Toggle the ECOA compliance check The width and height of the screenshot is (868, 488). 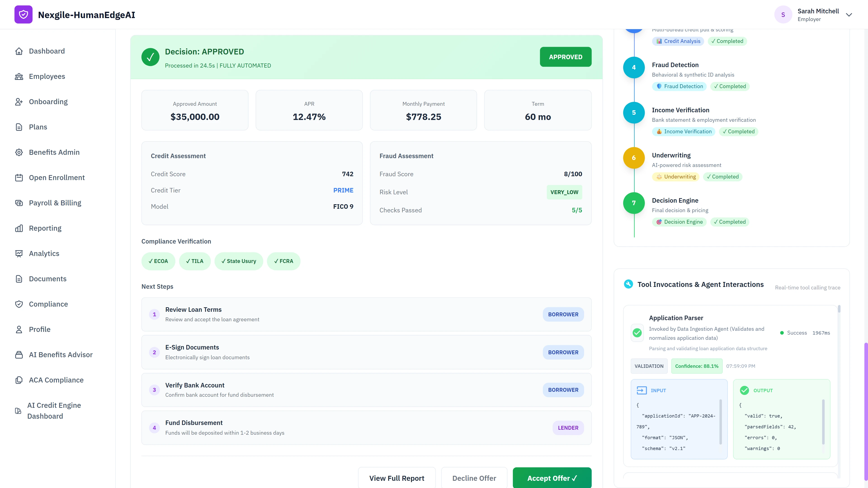(x=158, y=261)
